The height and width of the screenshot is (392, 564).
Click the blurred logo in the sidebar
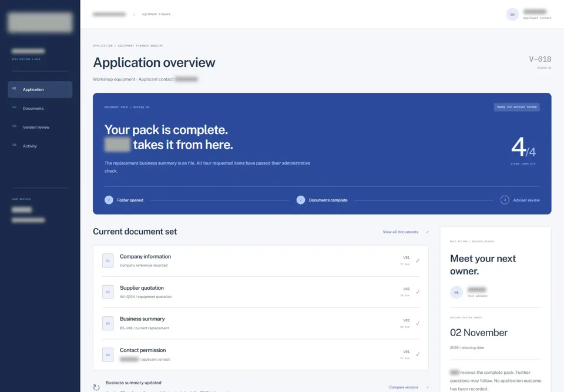40,22
